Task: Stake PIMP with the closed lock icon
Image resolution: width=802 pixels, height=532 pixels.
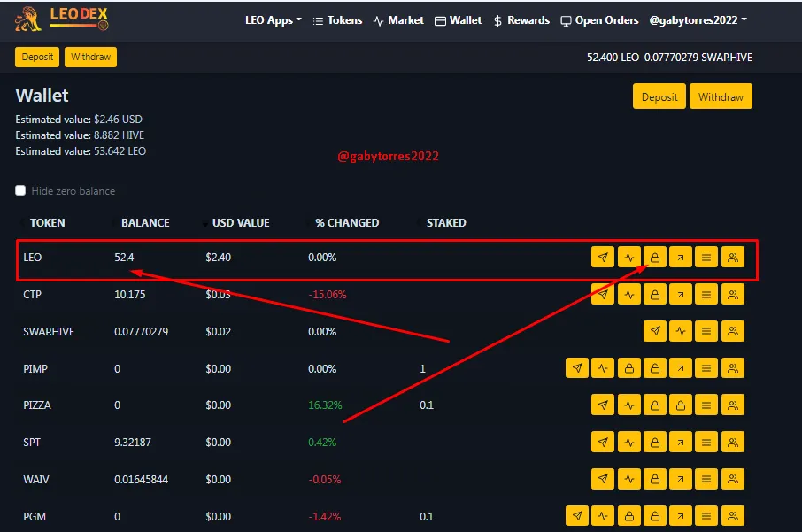Action: pos(629,367)
